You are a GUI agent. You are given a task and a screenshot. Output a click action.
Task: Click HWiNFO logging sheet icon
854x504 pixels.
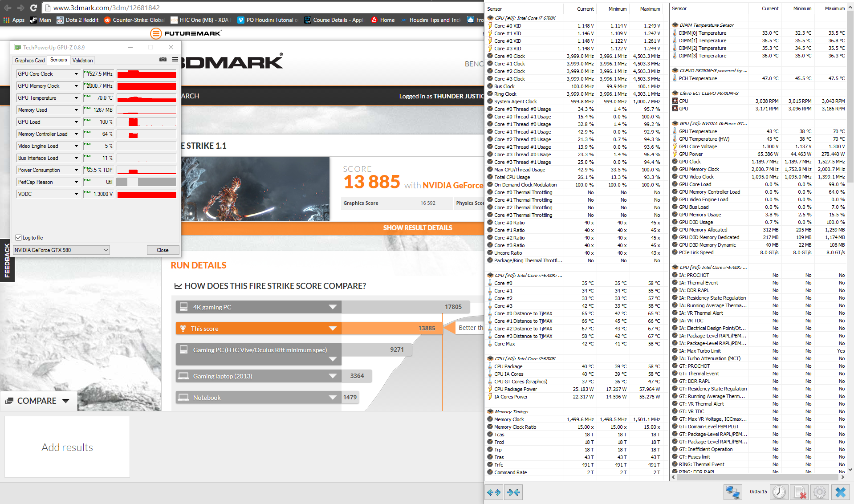point(800,492)
